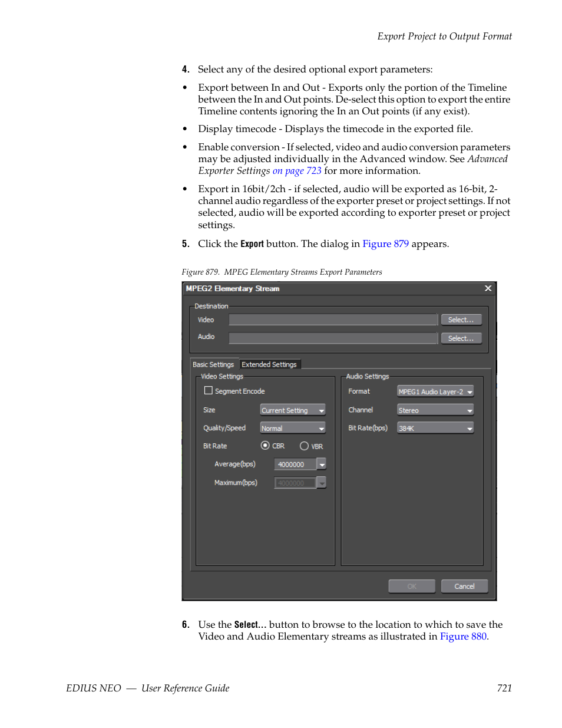
Task: Click the 'Video Settings' group label
Action: (222, 376)
